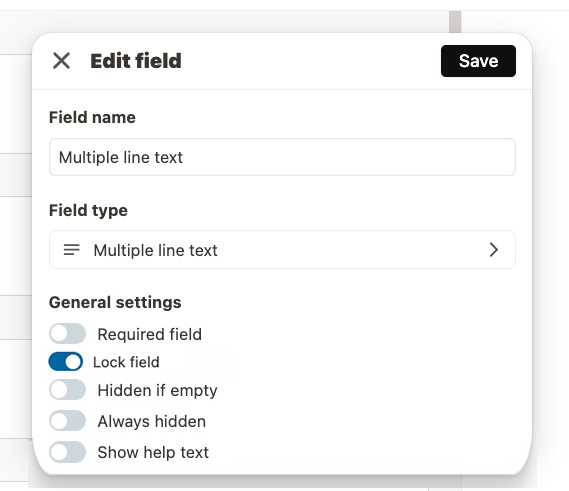
Task: Open the Multiple line text type selector
Action: pyautogui.click(x=282, y=250)
